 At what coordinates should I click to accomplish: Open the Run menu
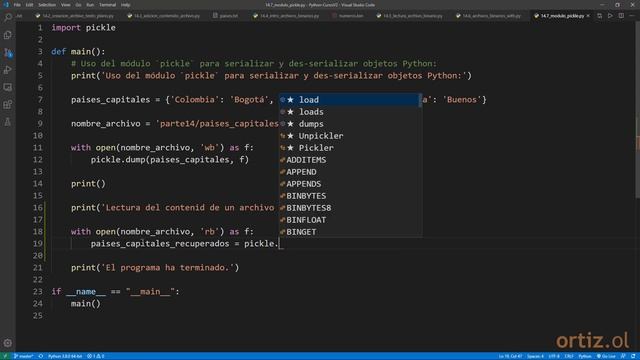point(90,5)
